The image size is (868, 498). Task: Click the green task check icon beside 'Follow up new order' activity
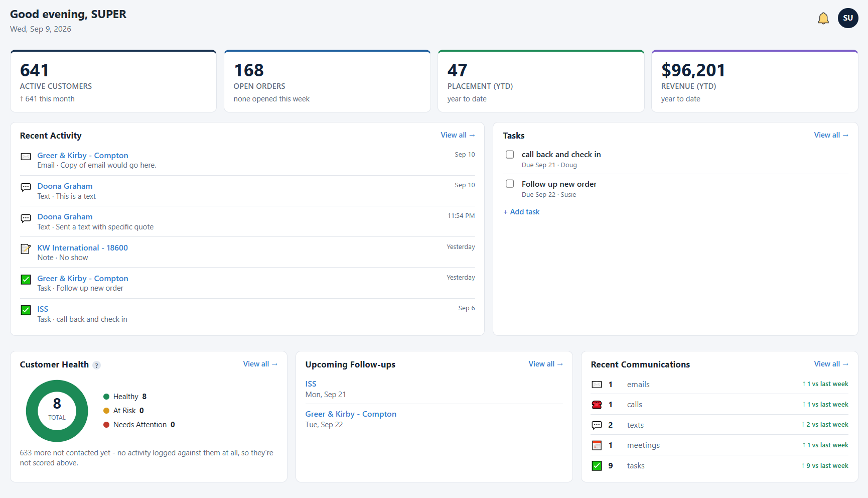[26, 279]
